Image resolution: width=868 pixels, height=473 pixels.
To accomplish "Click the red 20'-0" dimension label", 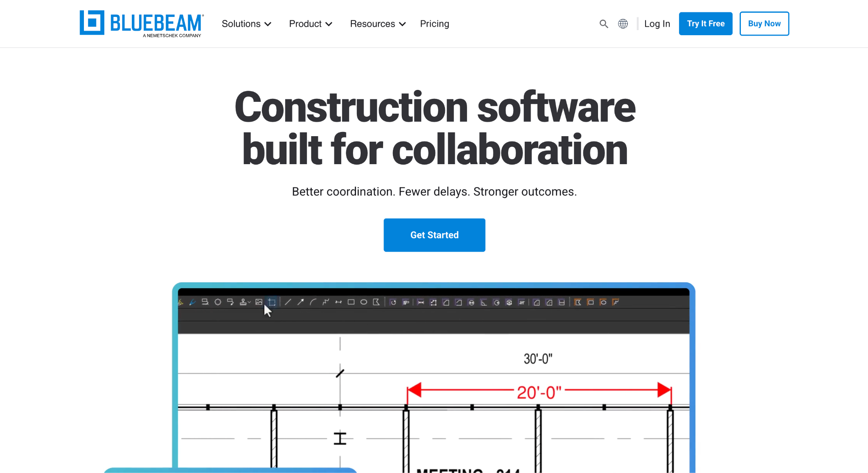I will coord(539,392).
